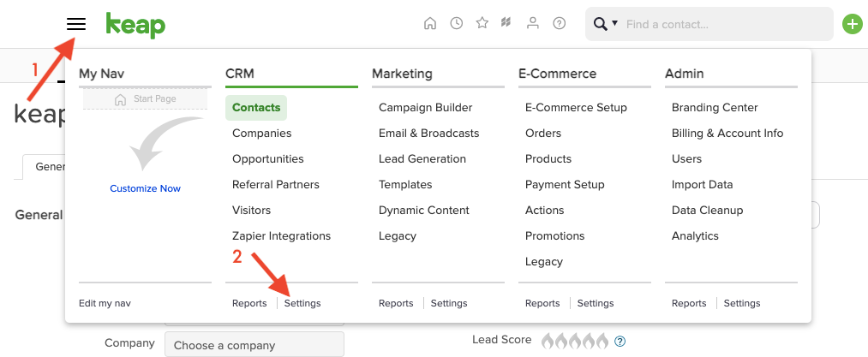Click the Lead Score help icon
This screenshot has width=868, height=357.
coord(620,341)
